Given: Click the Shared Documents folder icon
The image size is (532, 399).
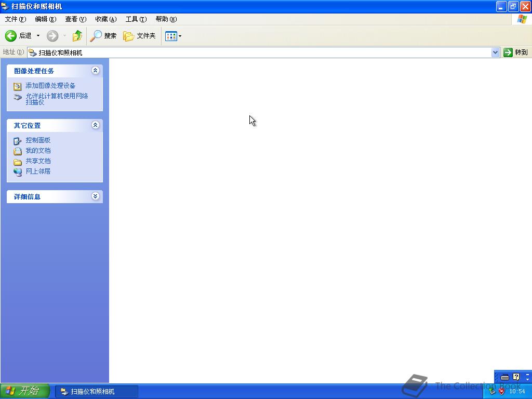Looking at the screenshot, I should pos(17,162).
